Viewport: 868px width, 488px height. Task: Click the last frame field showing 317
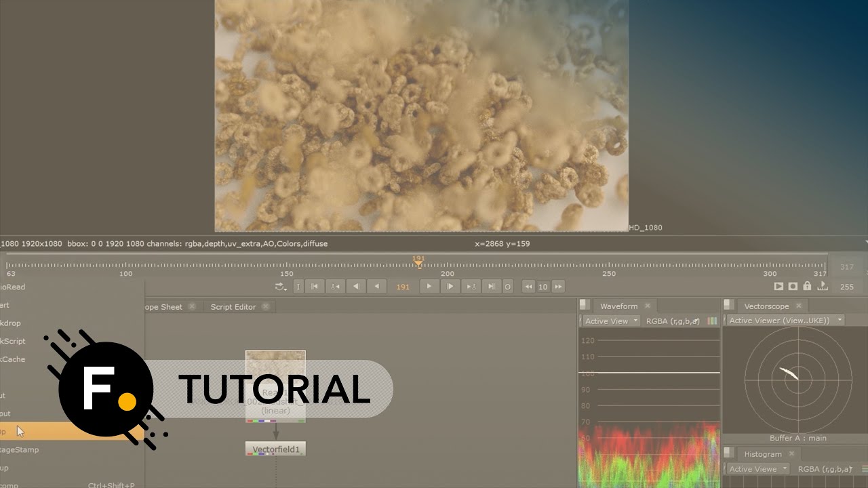pyautogui.click(x=847, y=267)
